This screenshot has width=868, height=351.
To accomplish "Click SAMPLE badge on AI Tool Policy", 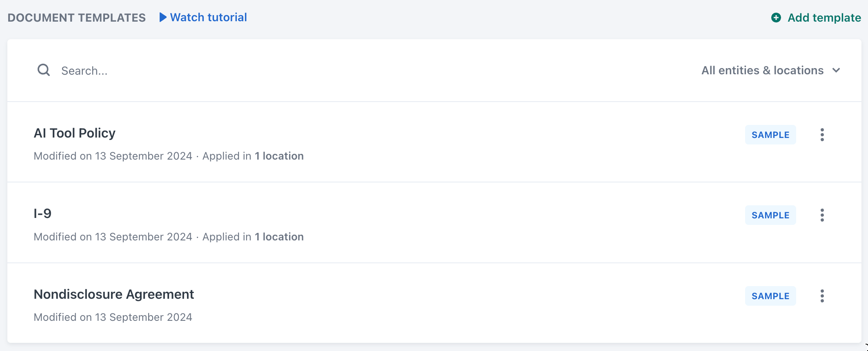I will click(770, 135).
